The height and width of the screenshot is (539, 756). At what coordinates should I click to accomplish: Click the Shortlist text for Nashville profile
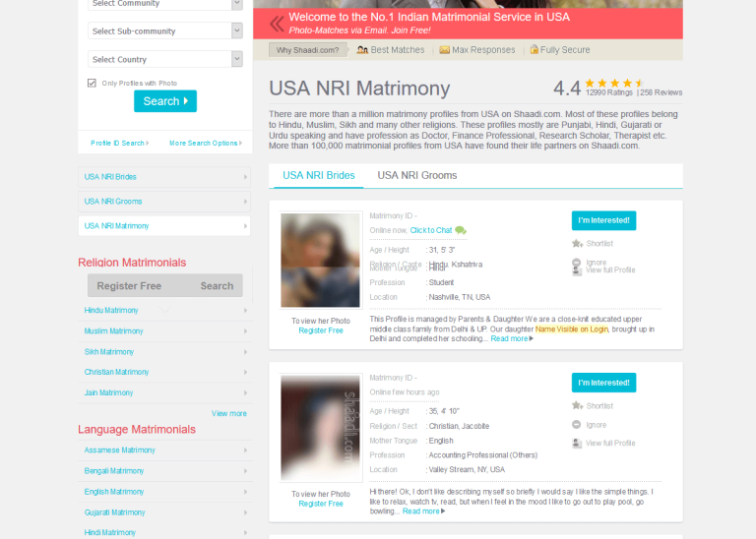pos(599,243)
